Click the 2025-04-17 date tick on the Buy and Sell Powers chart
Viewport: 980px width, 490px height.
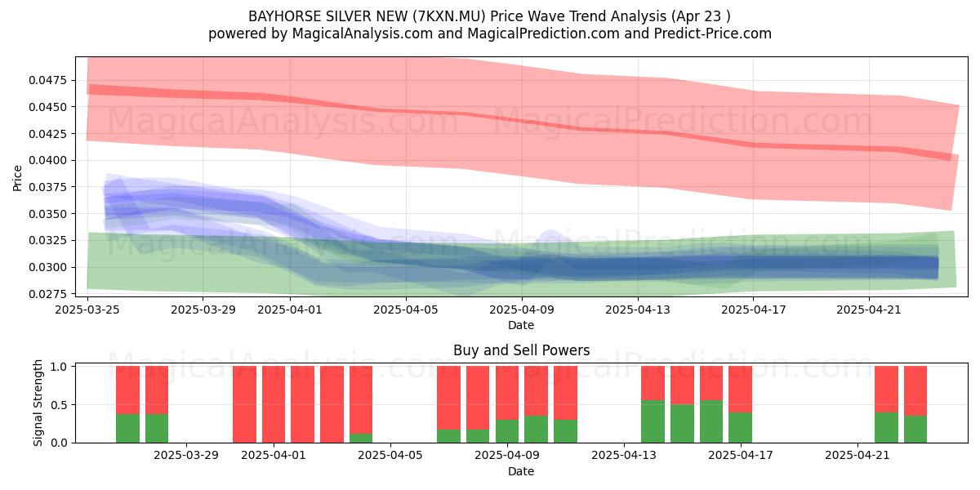(x=741, y=456)
